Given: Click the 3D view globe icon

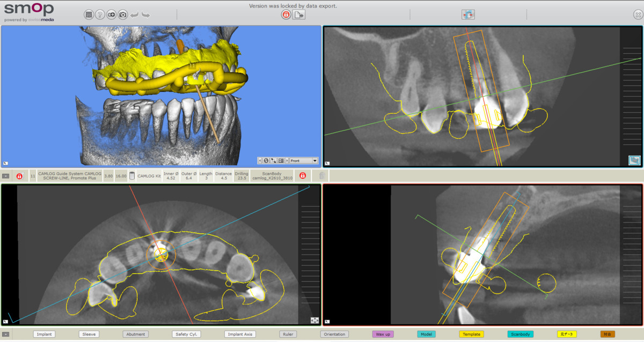Looking at the screenshot, I should [267, 160].
